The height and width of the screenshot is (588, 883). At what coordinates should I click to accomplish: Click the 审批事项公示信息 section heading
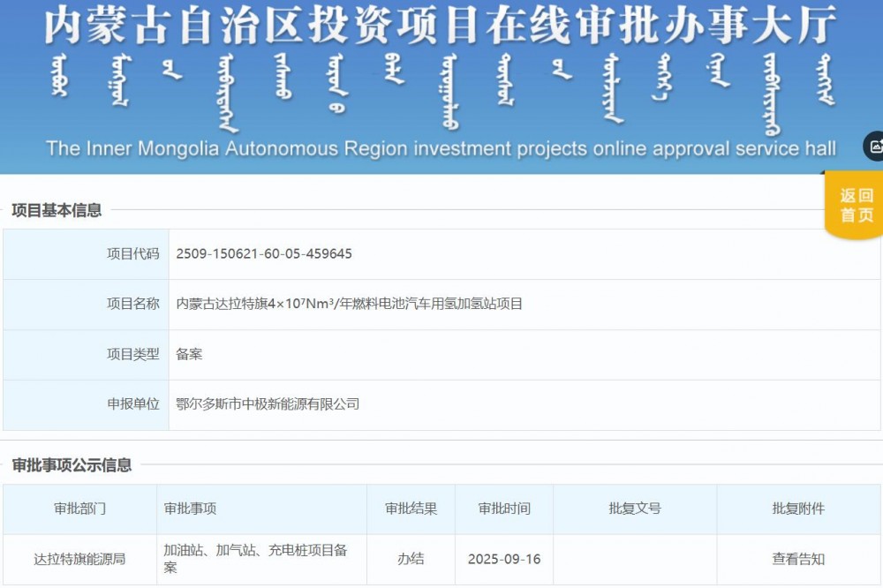coord(72,465)
